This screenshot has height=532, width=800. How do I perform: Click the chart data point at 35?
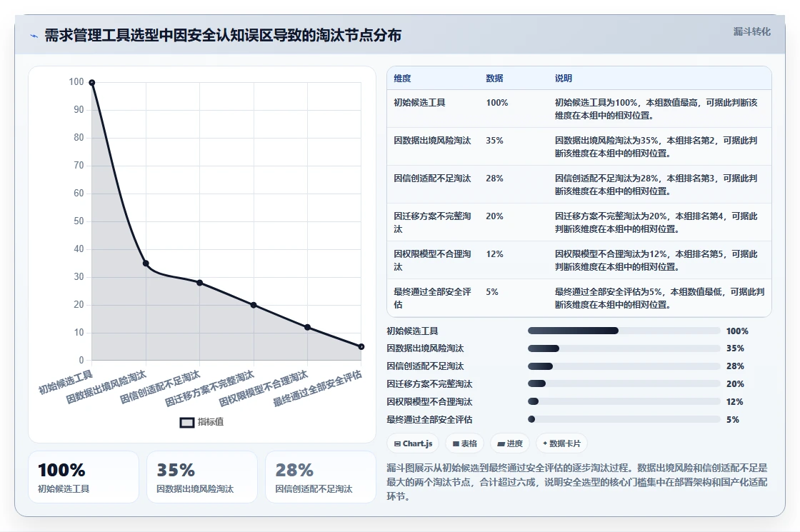pyautogui.click(x=146, y=264)
